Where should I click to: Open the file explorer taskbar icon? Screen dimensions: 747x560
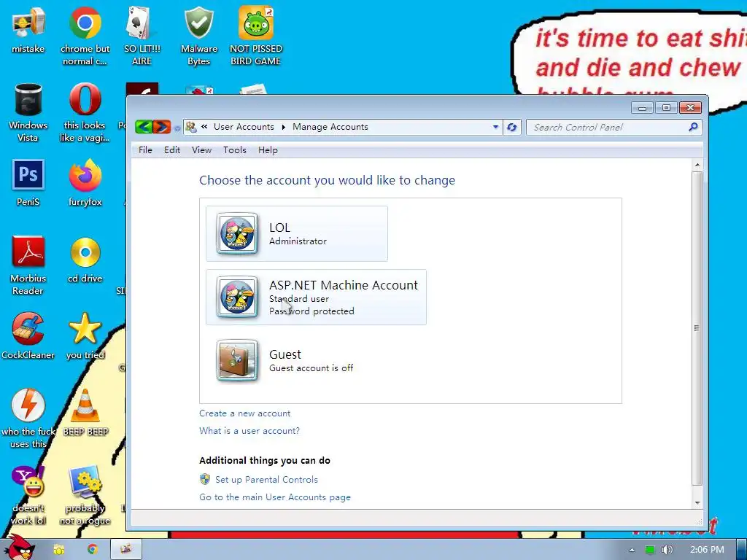click(58, 550)
